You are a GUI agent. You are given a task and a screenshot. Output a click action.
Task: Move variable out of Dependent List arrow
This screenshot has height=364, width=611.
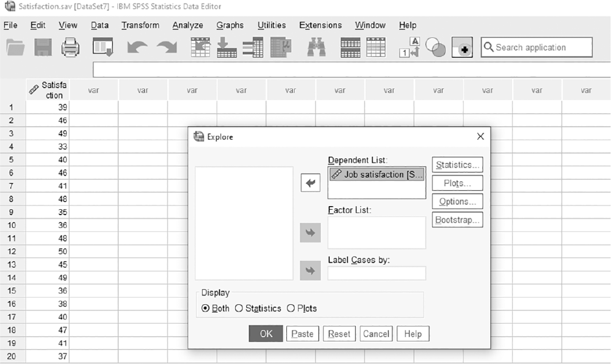click(311, 183)
